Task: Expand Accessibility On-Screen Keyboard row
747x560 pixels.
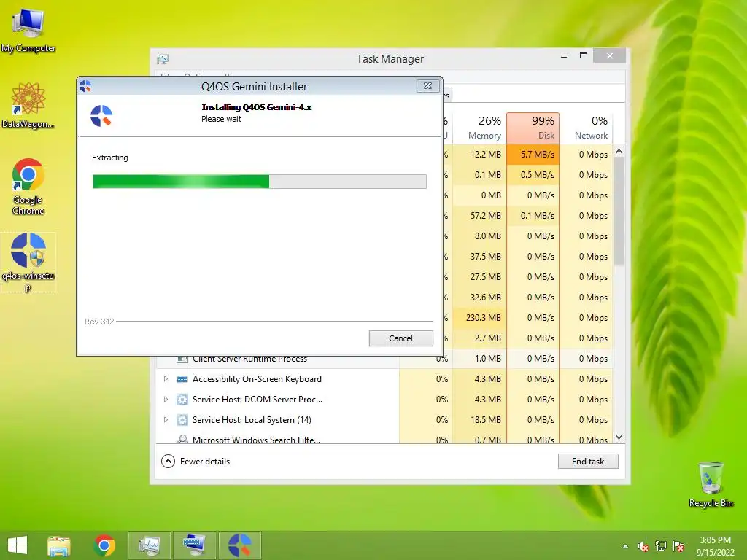Action: (x=166, y=379)
